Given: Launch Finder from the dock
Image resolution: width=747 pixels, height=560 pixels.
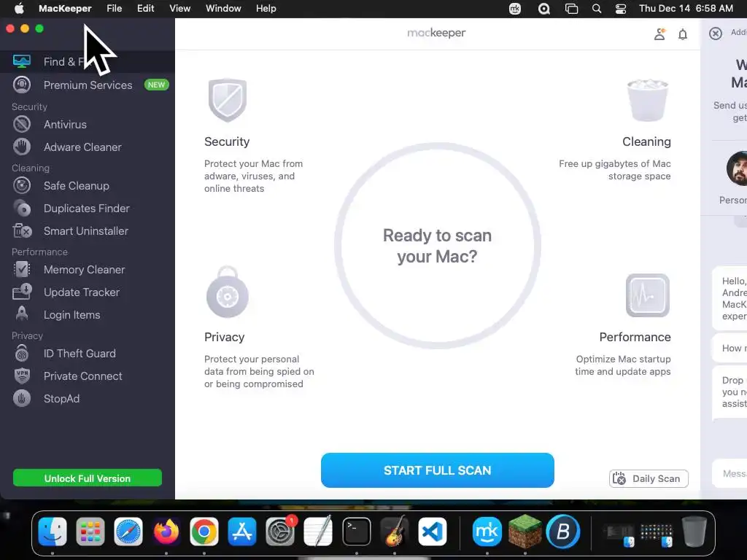Looking at the screenshot, I should point(53,532).
